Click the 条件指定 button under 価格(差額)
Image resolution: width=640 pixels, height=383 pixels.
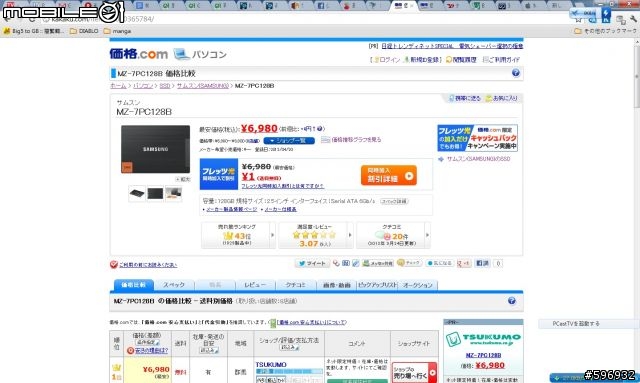[x=147, y=343]
